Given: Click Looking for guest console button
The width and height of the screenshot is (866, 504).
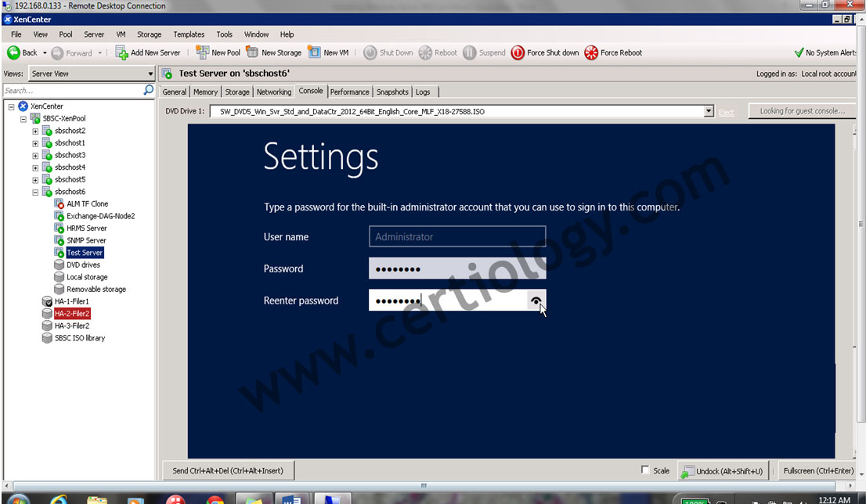Looking at the screenshot, I should 802,111.
